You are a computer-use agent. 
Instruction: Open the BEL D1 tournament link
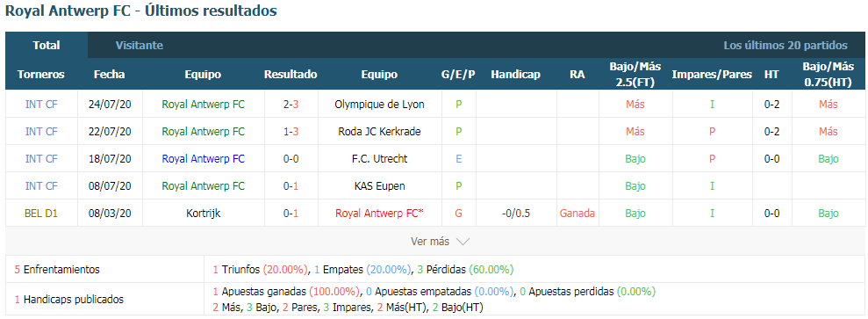tap(41, 214)
